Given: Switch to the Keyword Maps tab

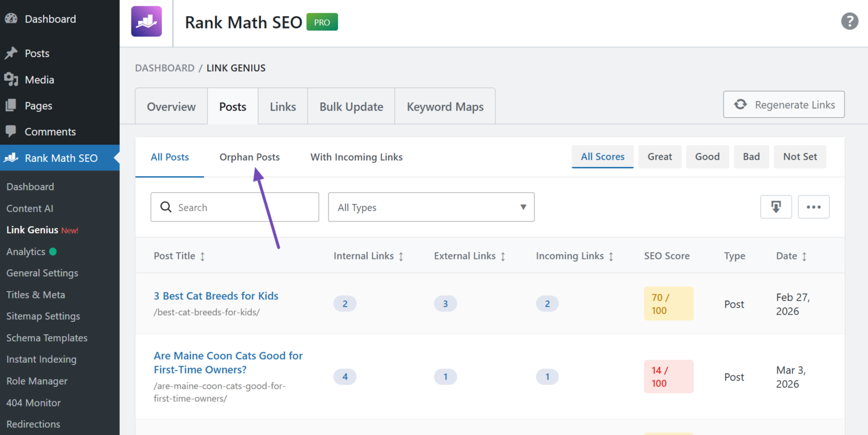Looking at the screenshot, I should coord(445,107).
